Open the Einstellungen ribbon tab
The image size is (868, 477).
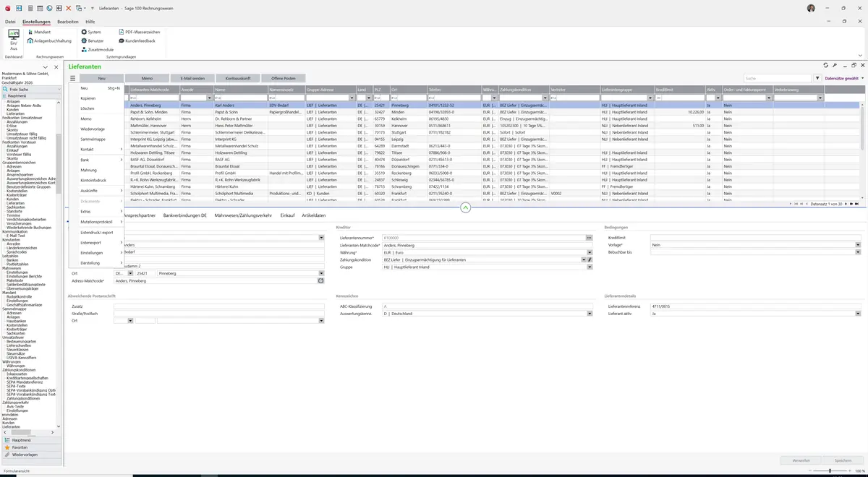36,22
